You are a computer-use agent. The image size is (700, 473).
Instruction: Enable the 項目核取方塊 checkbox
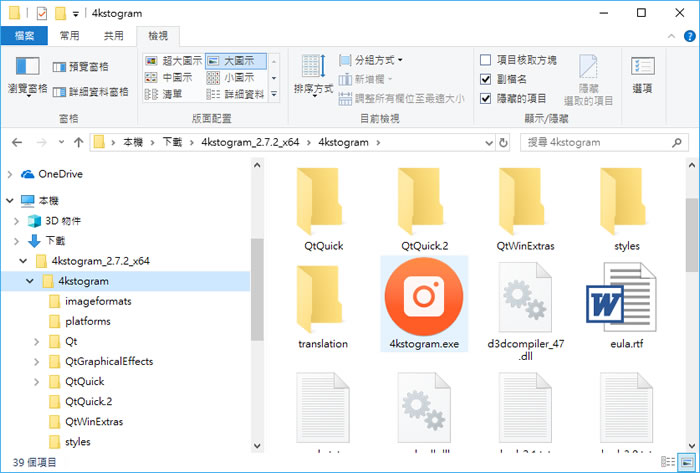486,60
